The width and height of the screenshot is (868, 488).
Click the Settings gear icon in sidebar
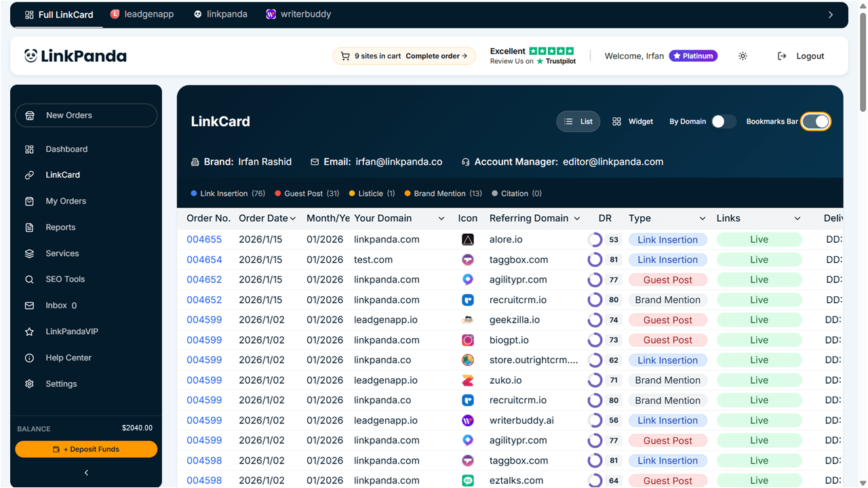click(x=29, y=384)
